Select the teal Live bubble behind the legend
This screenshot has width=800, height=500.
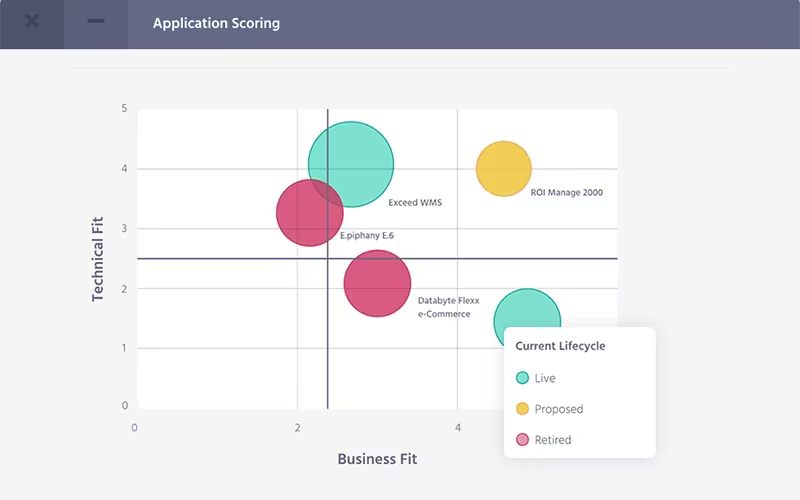(x=527, y=309)
